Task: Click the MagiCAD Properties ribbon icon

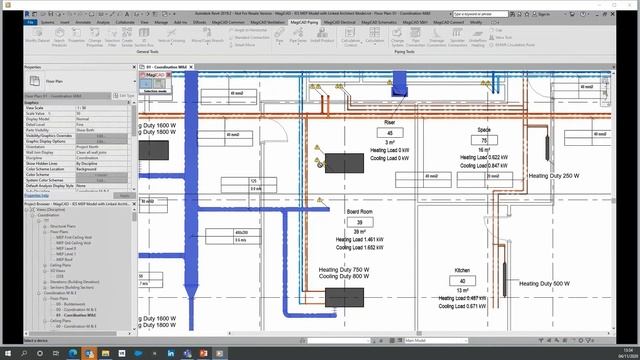Action: coord(76,35)
